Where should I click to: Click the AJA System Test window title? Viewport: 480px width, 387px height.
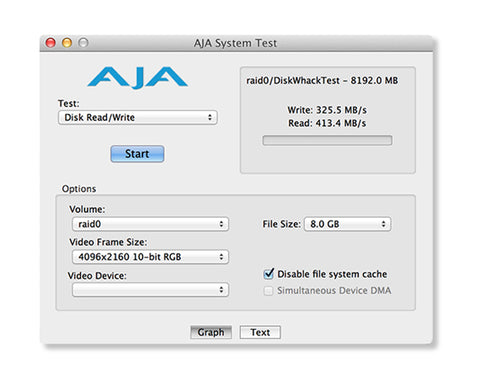coord(235,43)
